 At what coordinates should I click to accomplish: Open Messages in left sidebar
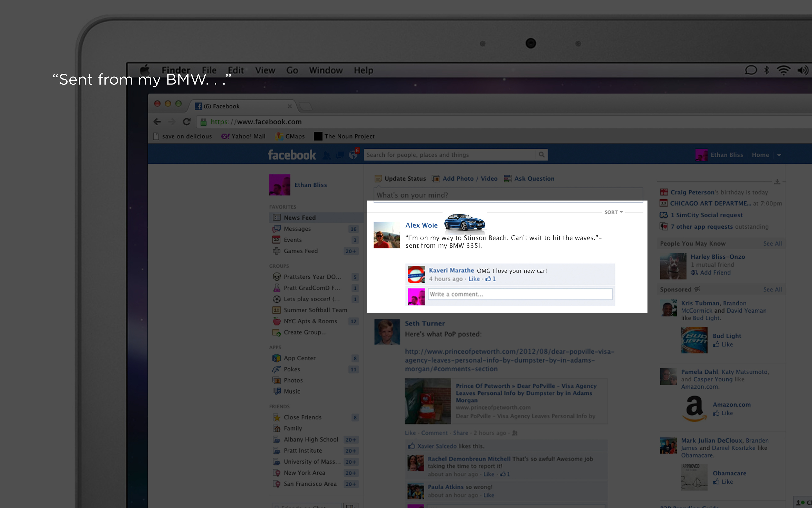[315, 229]
